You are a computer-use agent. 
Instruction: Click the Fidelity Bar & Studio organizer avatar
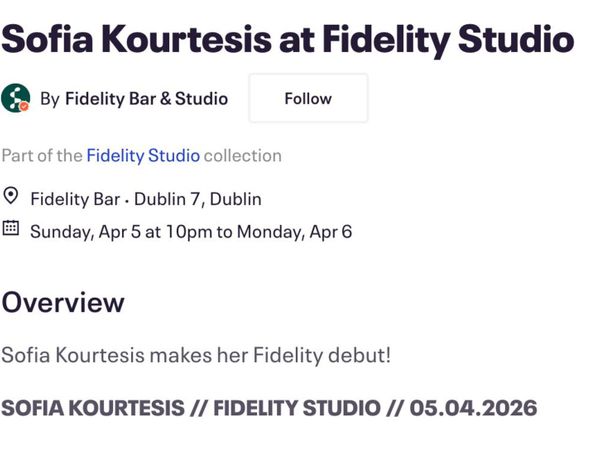pyautogui.click(x=15, y=97)
